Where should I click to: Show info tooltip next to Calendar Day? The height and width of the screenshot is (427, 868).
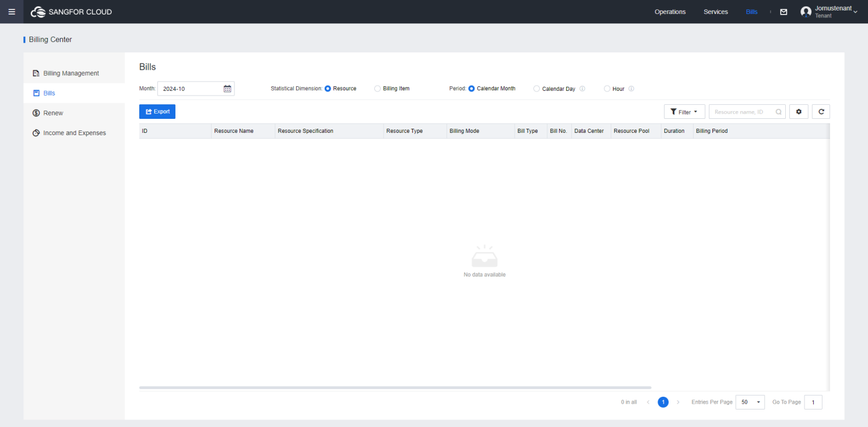tap(582, 89)
